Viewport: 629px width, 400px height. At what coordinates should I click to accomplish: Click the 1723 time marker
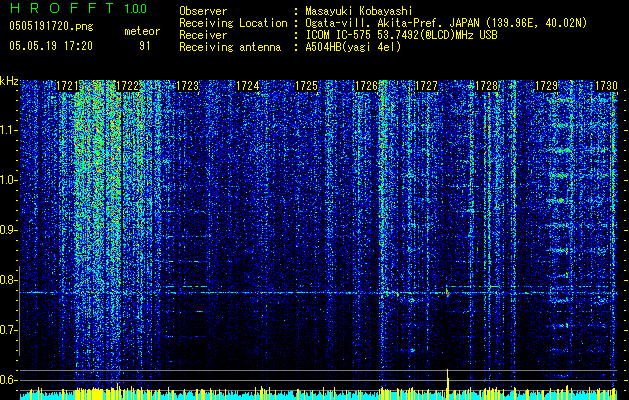point(187,86)
